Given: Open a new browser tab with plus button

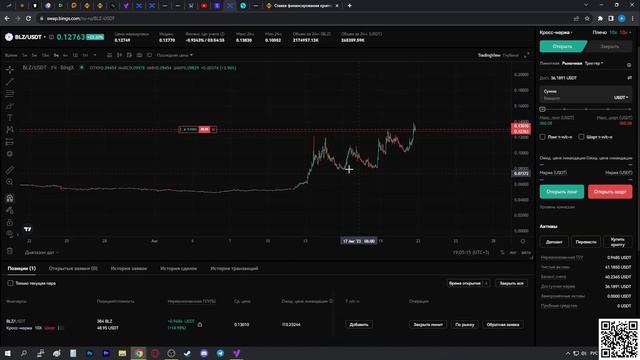Looking at the screenshot, I should [349, 6].
